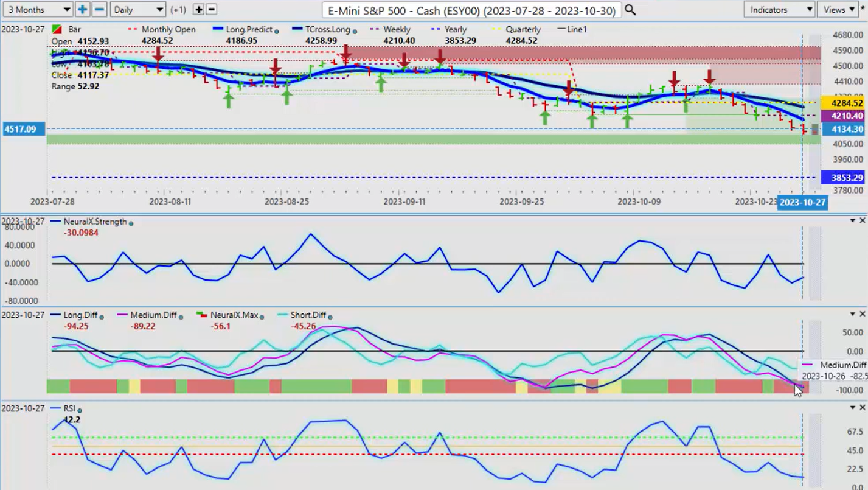Image resolution: width=868 pixels, height=490 pixels.
Task: Open the Indicators dropdown
Action: 779,10
